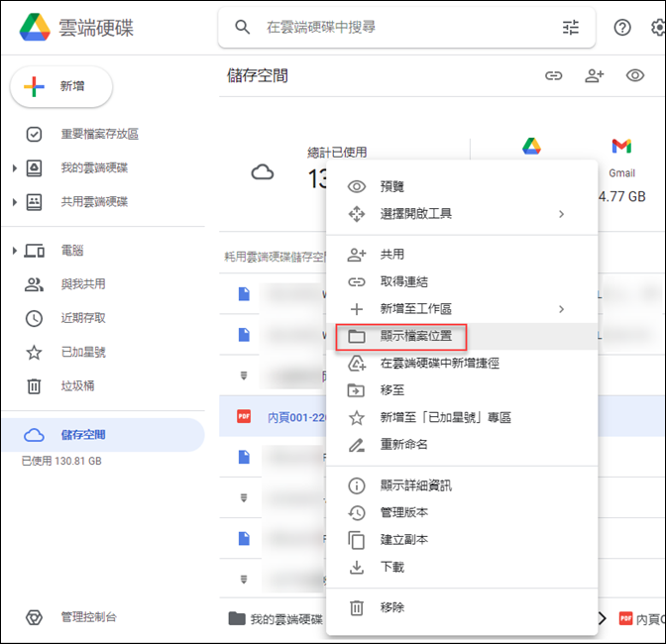Select 移除 in context menu
The image size is (666, 644).
[462, 607]
